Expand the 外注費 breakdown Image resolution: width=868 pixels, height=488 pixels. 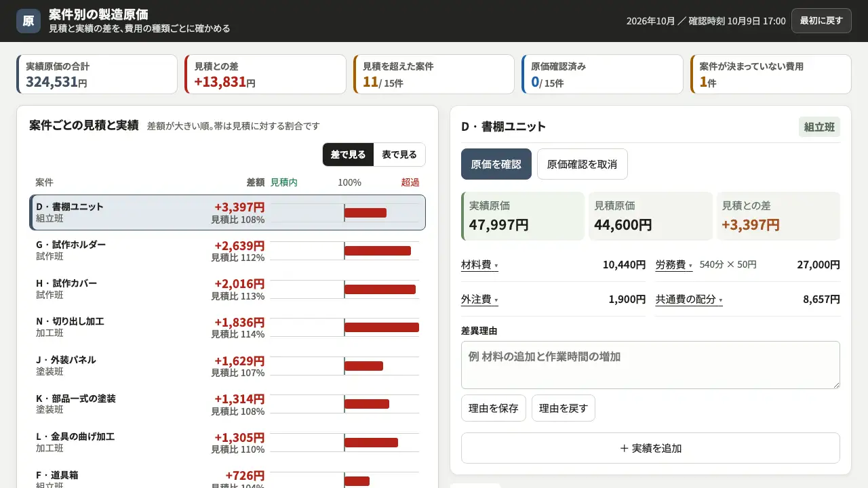pos(479,300)
